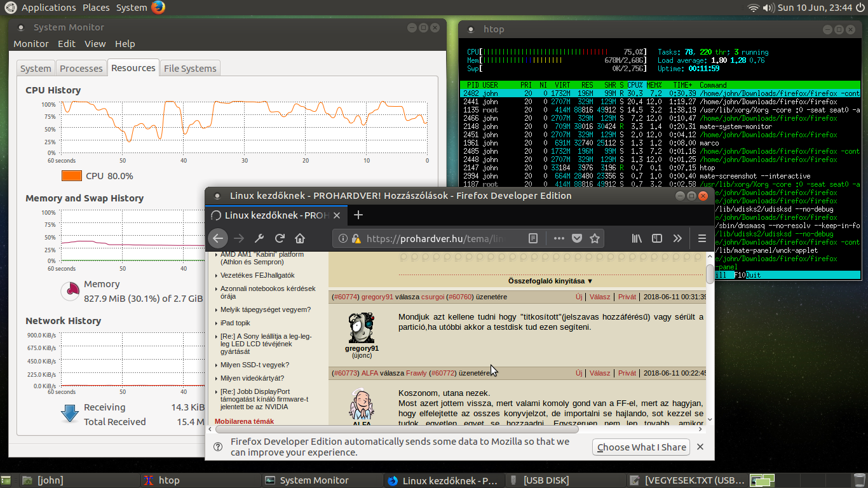This screenshot has width=868, height=488.
Task: Change the CPU graph color swatch
Action: (x=72, y=176)
